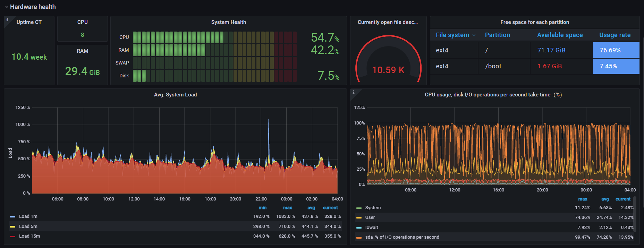
Task: Sort load legend by max column
Action: 287,208
